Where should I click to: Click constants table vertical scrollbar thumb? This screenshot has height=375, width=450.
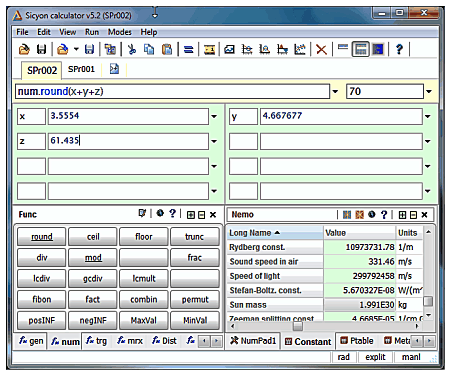click(428, 301)
